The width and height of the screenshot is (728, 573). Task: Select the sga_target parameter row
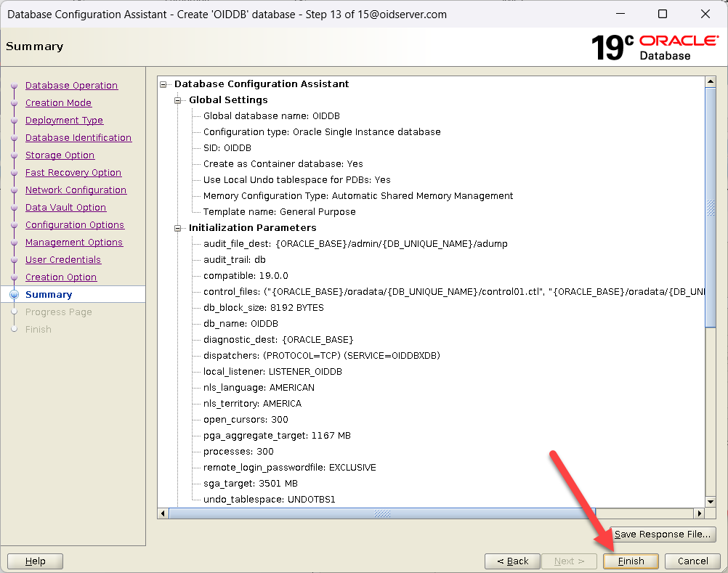(250, 484)
